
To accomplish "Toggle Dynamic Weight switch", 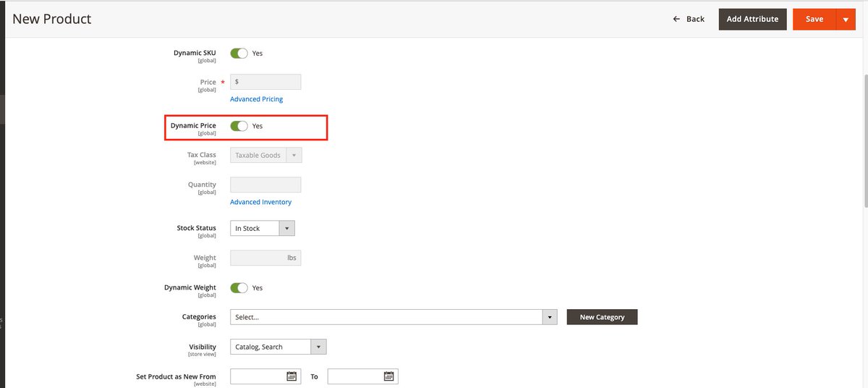I will click(x=239, y=288).
